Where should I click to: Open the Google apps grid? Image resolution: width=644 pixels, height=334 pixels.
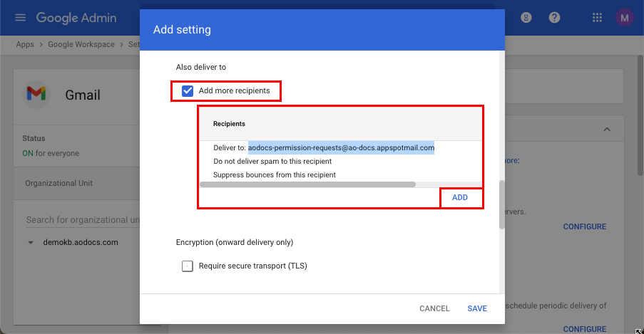[x=597, y=18]
